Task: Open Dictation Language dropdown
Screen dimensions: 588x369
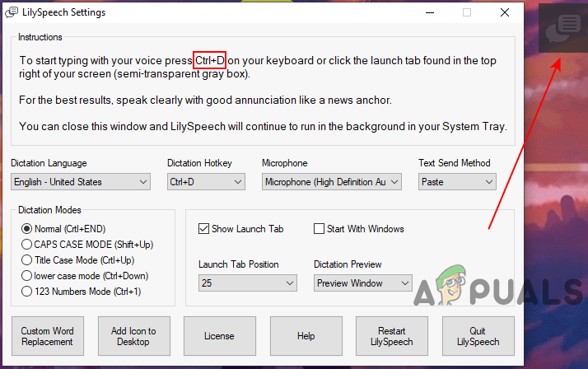Action: (x=81, y=182)
